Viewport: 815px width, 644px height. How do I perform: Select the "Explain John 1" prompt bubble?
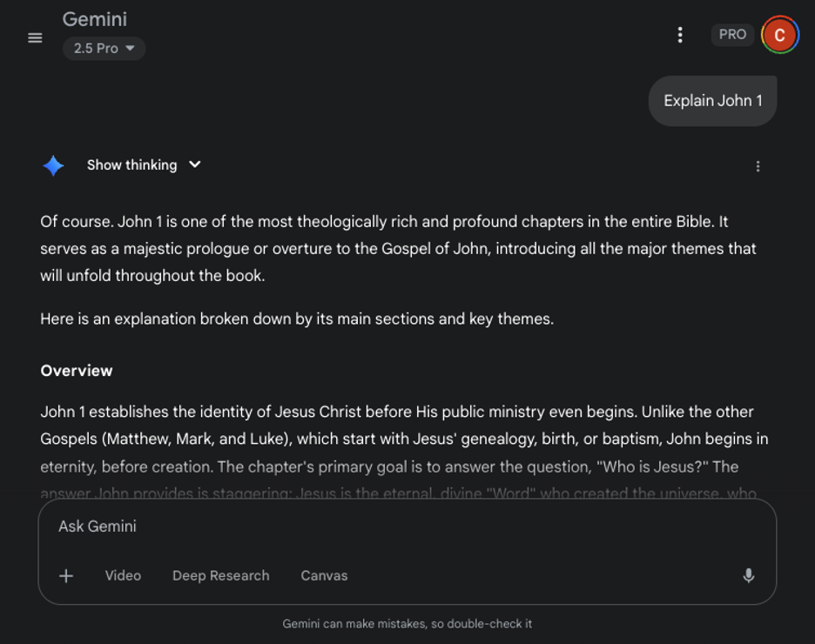[712, 101]
